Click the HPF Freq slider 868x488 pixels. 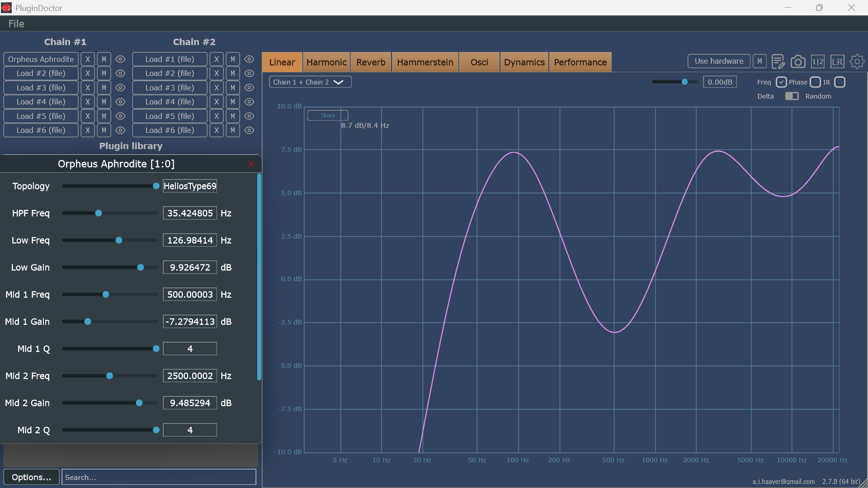pos(110,213)
